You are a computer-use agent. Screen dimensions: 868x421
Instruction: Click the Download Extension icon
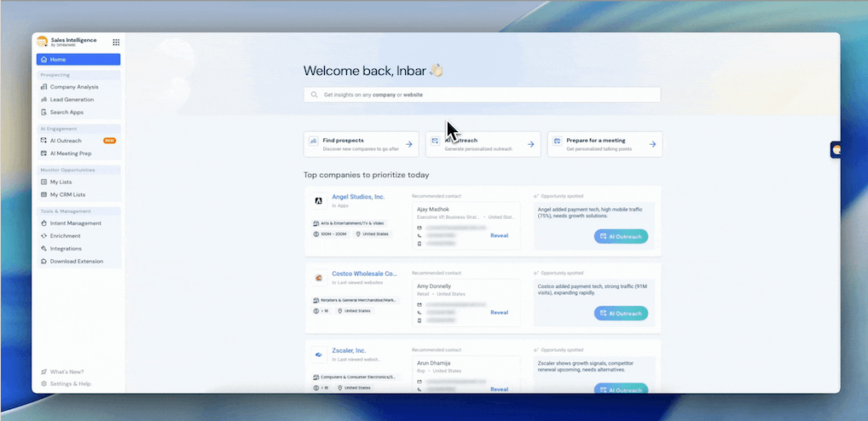coord(43,261)
